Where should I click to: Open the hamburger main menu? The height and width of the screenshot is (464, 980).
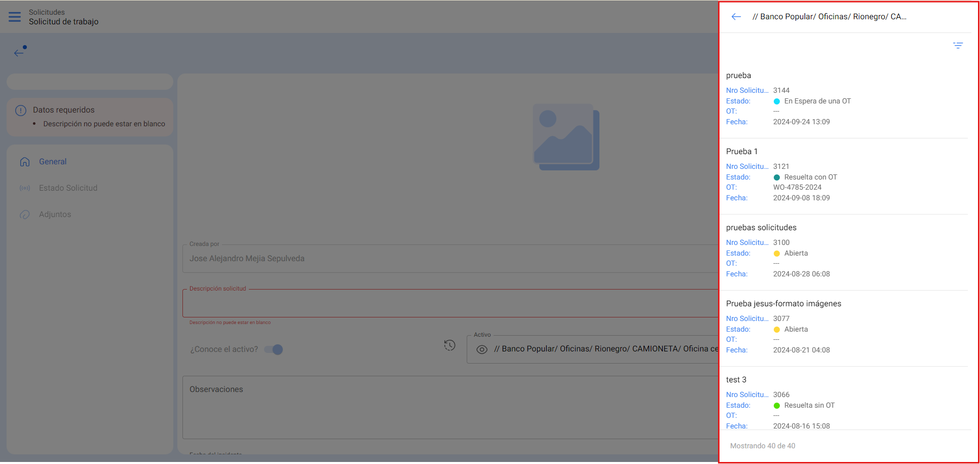coord(15,17)
